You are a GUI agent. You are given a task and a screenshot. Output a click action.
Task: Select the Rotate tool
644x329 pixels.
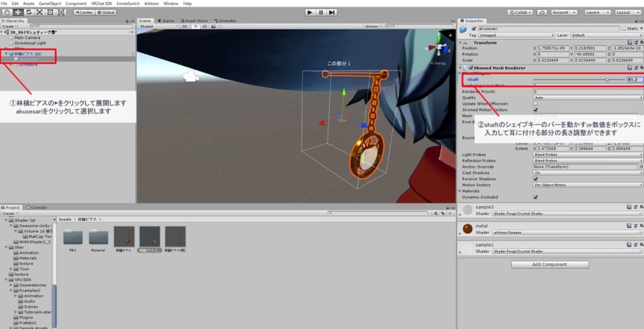pyautogui.click(x=28, y=12)
